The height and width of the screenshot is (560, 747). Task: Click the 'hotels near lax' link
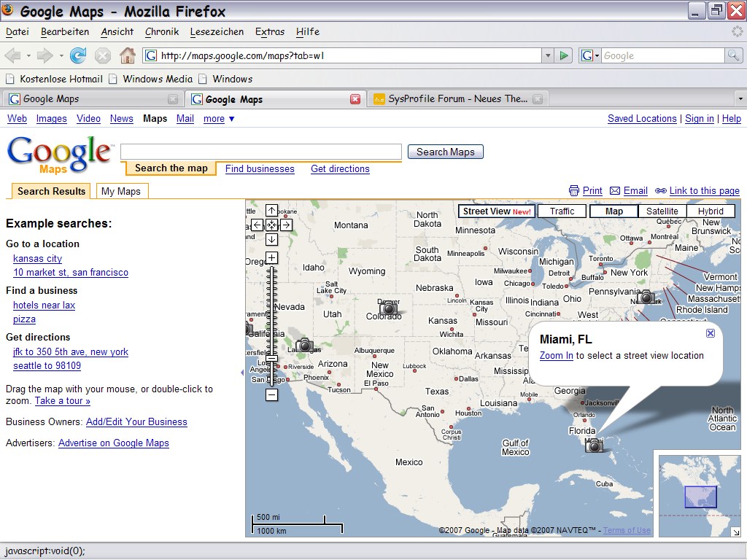click(44, 306)
